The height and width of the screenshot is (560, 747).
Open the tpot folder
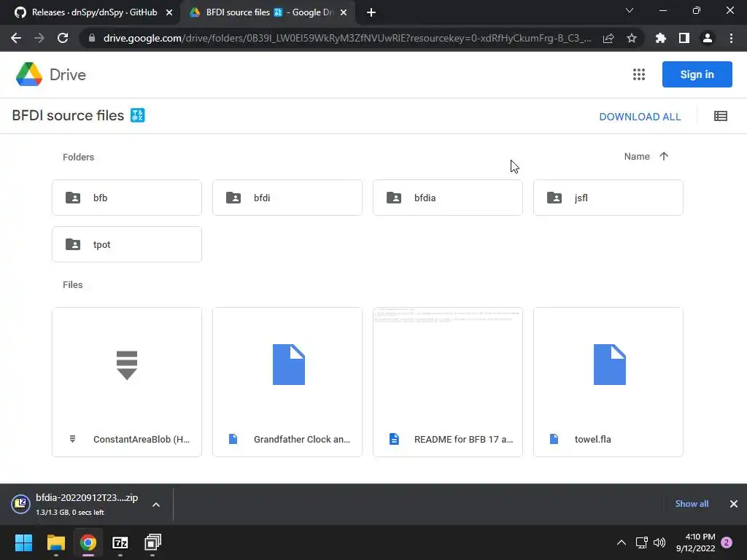(127, 244)
